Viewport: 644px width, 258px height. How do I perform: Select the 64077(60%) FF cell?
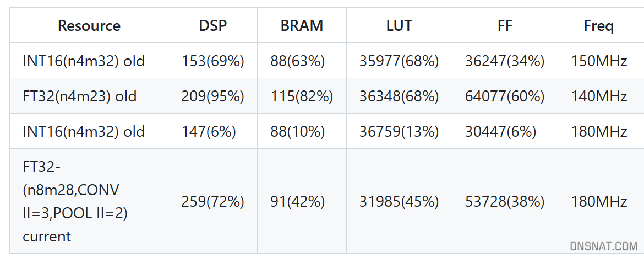click(505, 96)
